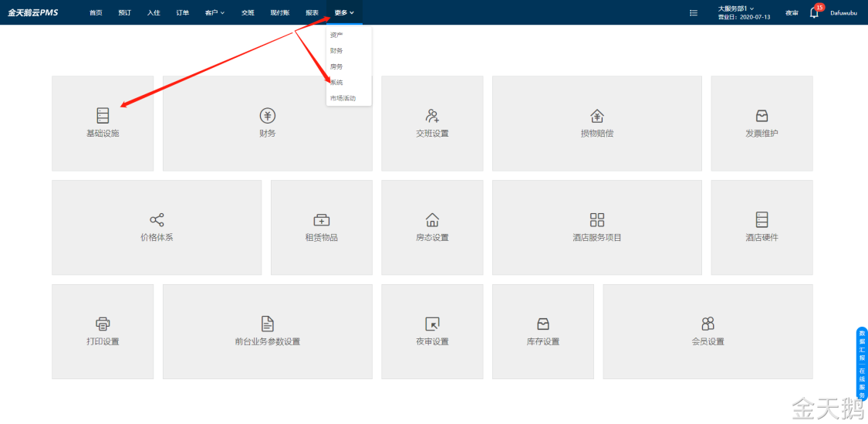
Task: Click the 打印设置 label text
Action: click(103, 341)
